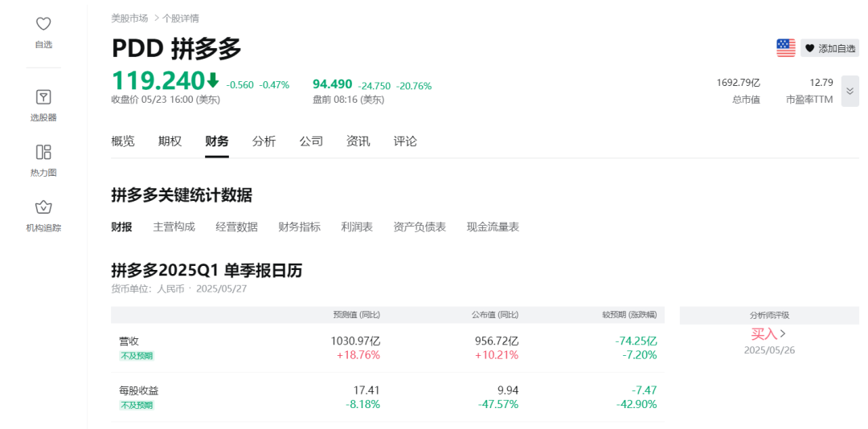Click the revenue difference -74.25亿
868x429 pixels.
[x=636, y=341]
